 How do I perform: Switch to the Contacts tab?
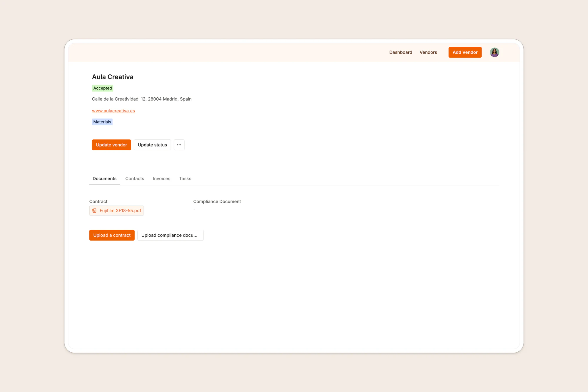135,179
